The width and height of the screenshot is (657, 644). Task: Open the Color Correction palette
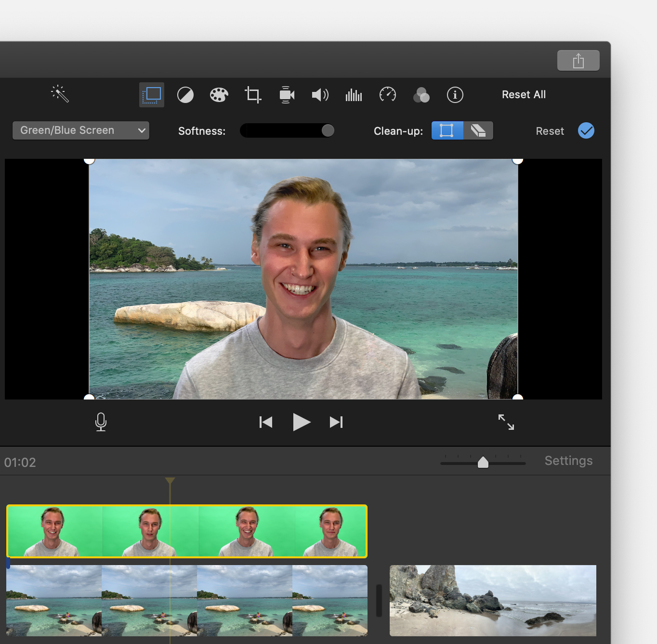tap(219, 94)
